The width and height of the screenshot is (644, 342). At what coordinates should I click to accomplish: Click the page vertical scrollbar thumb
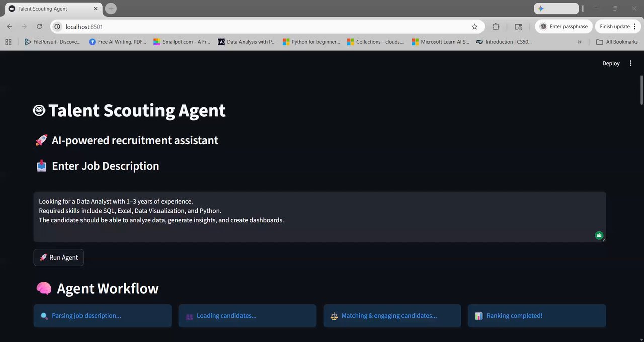coord(641,89)
